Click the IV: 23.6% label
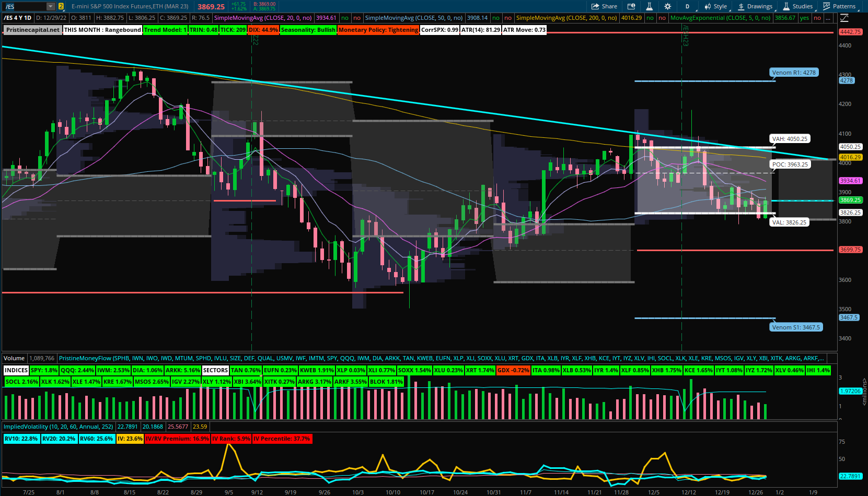868x496 pixels. click(130, 439)
